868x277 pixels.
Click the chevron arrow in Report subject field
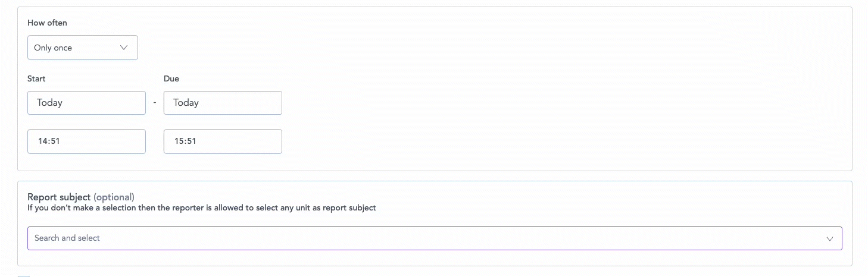click(x=829, y=238)
